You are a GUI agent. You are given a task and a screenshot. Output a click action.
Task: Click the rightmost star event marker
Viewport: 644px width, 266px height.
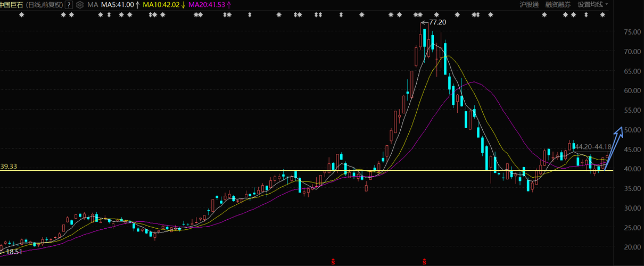(x=602, y=15)
